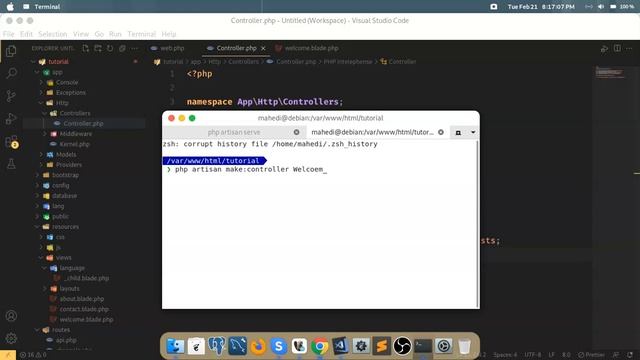The width and height of the screenshot is (640, 360).
Task: Click the New File icon in the Explorer header
Action: point(85,48)
